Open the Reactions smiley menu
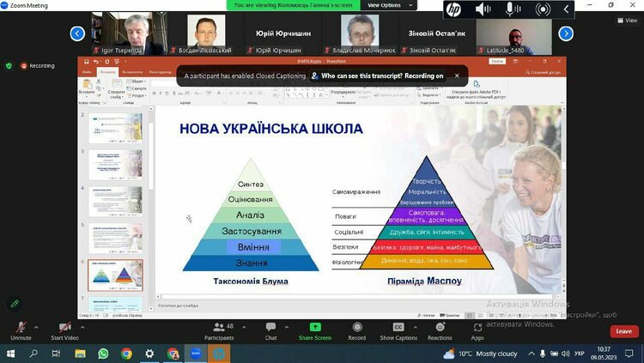 click(440, 328)
